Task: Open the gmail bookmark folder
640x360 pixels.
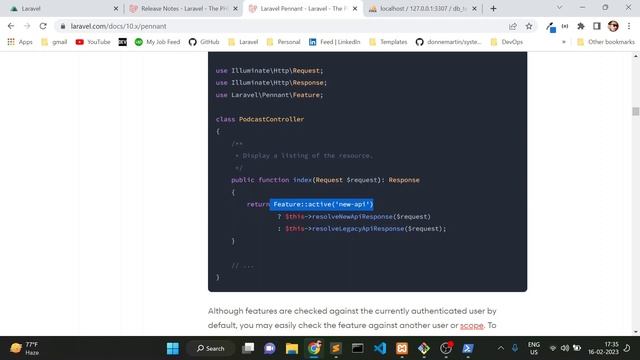Action: coord(54,42)
